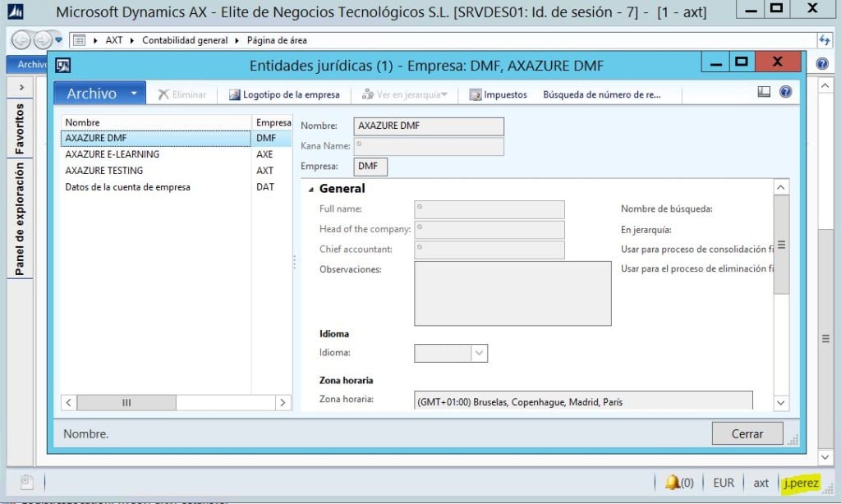
Task: Click the AXE company code cell
Action: pyautogui.click(x=271, y=154)
